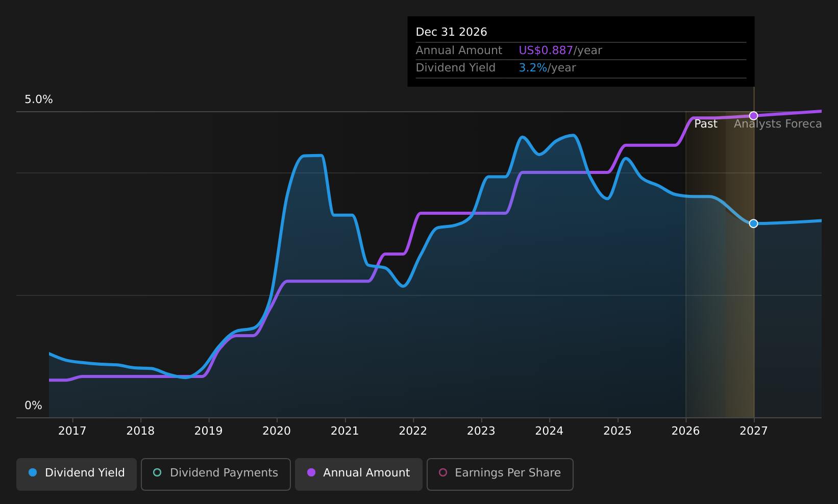Screen dimensions: 838x504
Task: Click the Analysts Forecast label
Action: pos(778,124)
